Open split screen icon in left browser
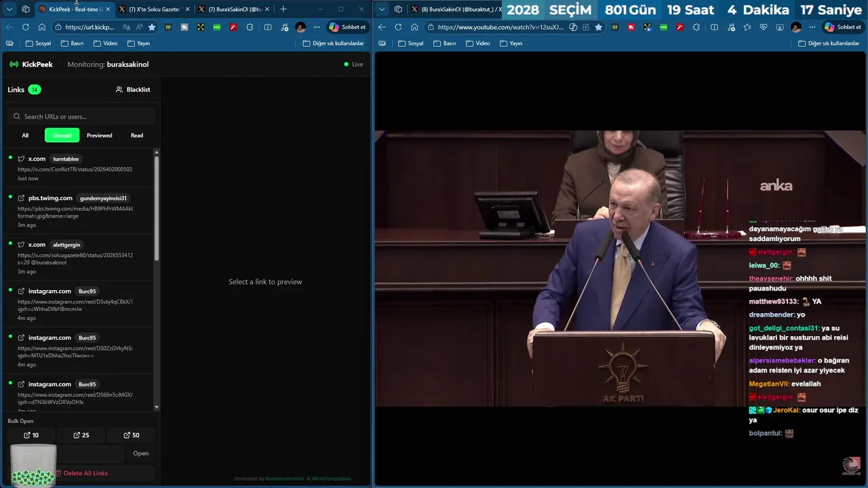The height and width of the screenshot is (488, 868). click(x=268, y=27)
